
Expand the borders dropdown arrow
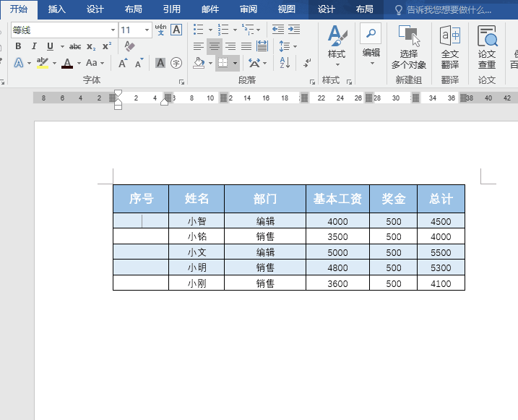pyautogui.click(x=235, y=63)
